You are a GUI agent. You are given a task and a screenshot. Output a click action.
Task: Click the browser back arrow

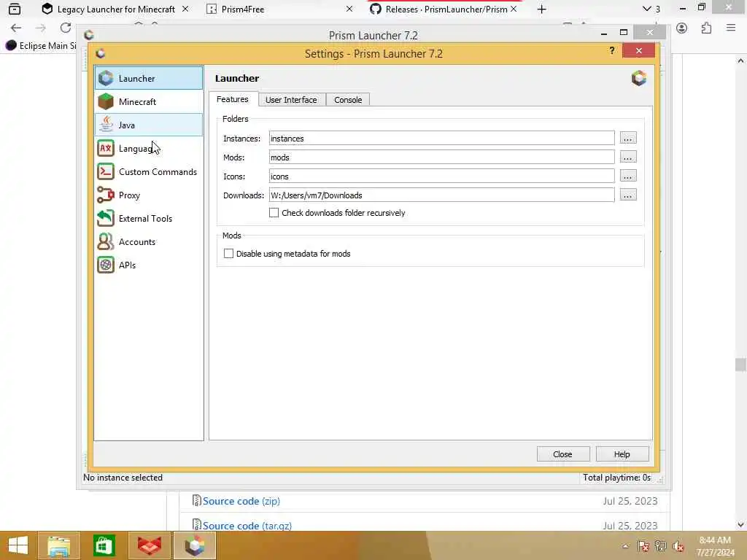coord(16,28)
